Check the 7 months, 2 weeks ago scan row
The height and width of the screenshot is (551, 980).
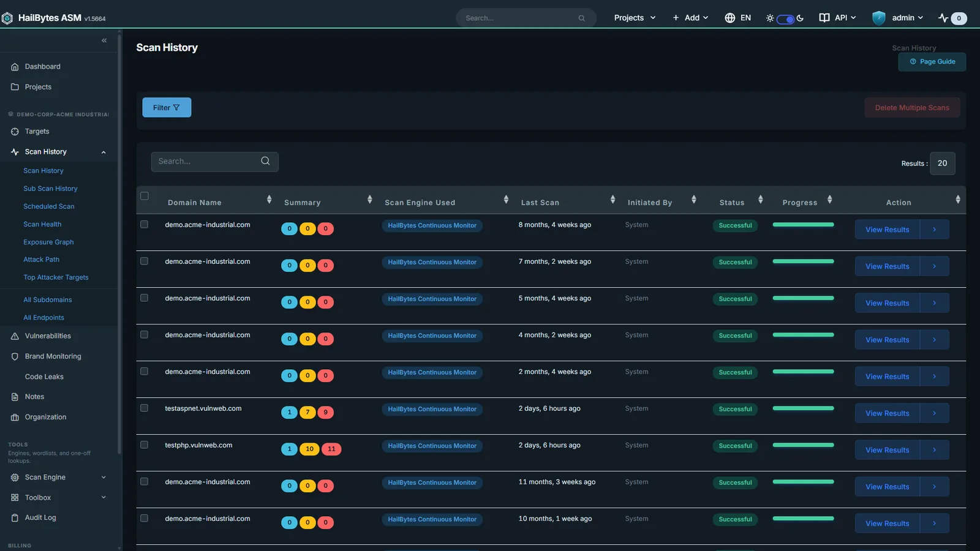(145, 261)
